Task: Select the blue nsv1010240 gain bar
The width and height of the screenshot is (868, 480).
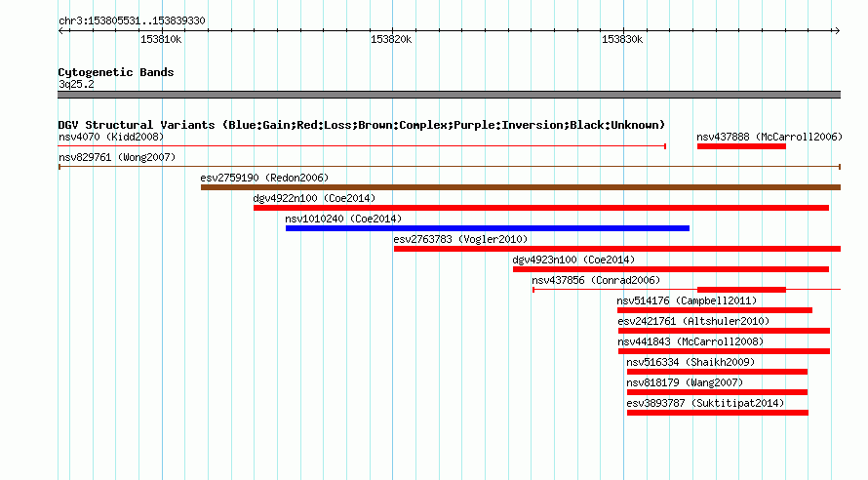Action: [487, 228]
